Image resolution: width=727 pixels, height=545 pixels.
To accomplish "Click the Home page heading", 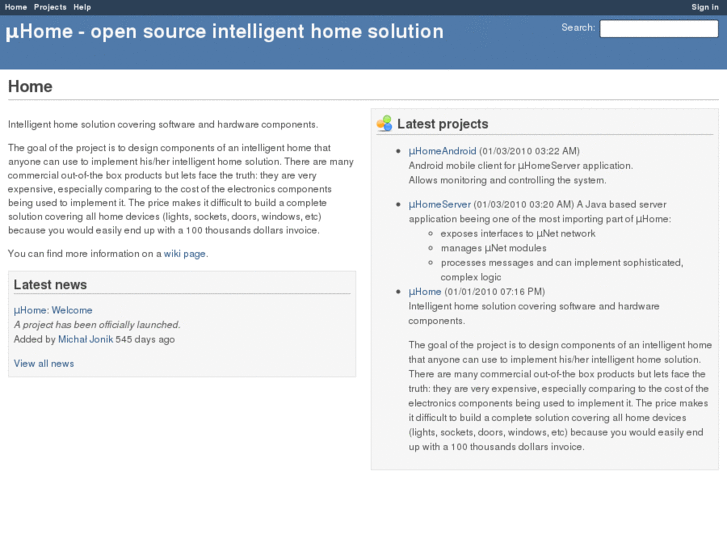I will click(x=30, y=87).
